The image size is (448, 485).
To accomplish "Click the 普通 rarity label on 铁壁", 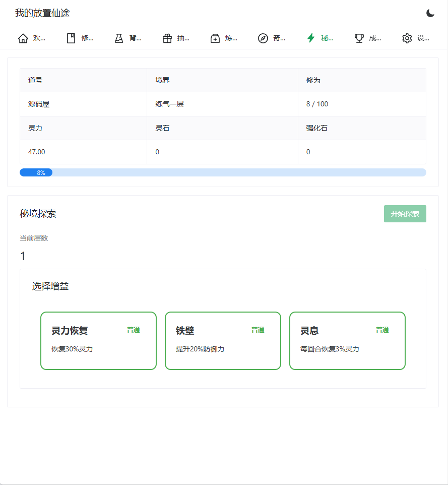I will (x=258, y=330).
